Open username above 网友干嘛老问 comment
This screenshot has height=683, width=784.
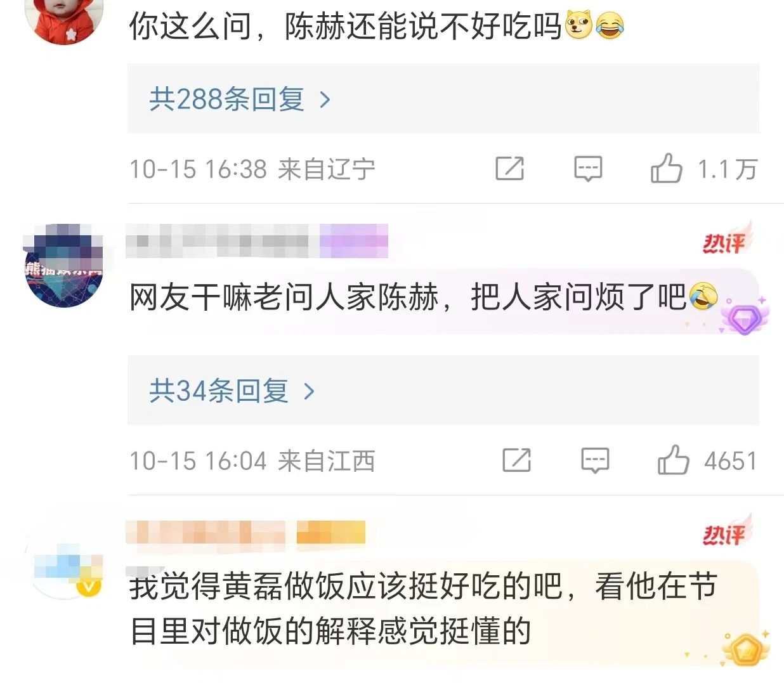pos(257,241)
